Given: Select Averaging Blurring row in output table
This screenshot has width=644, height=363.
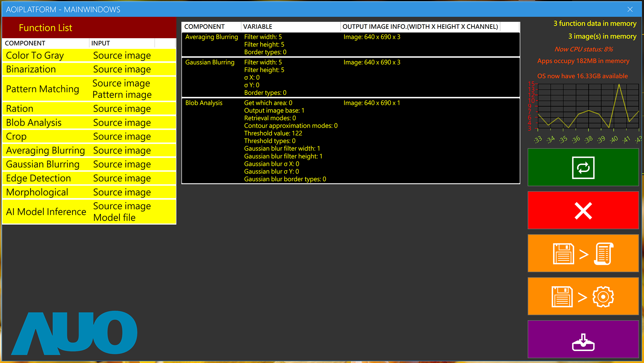Looking at the screenshot, I should click(x=350, y=44).
